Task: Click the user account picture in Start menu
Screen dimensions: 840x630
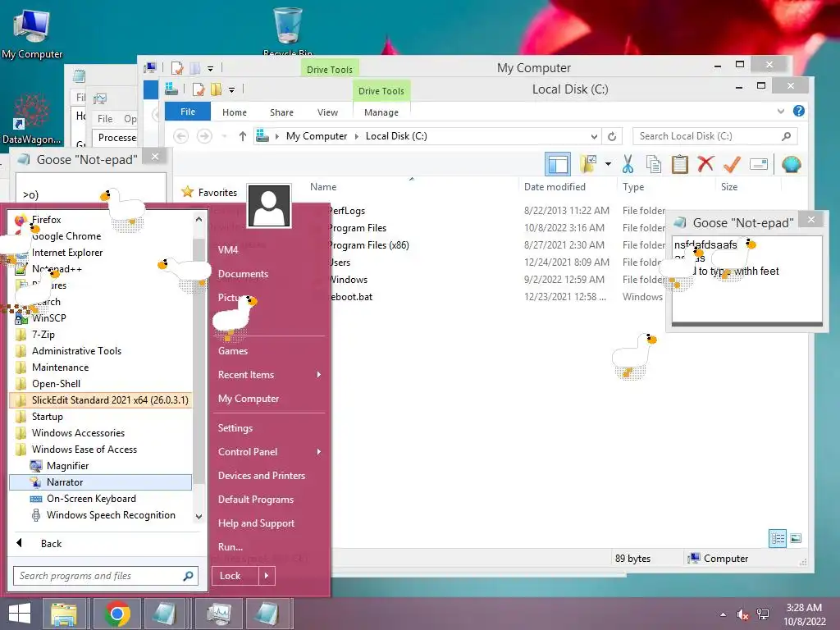Action: [269, 206]
